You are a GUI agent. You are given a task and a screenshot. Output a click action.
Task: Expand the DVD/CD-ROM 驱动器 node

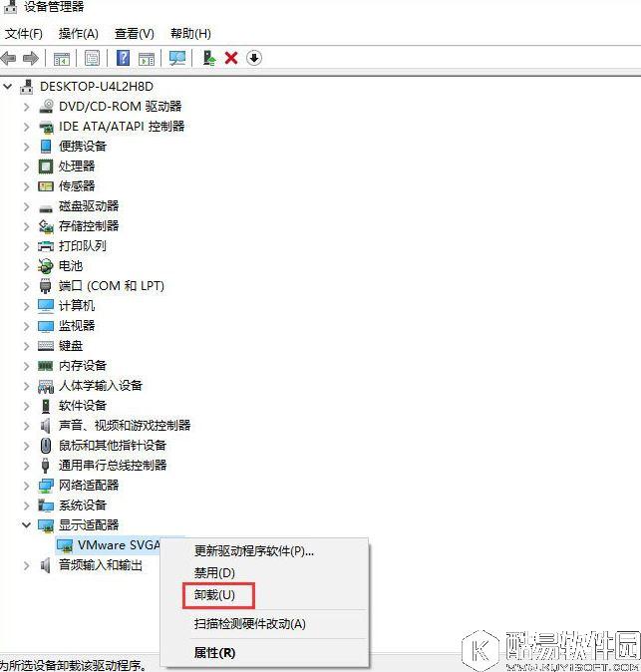pos(27,107)
